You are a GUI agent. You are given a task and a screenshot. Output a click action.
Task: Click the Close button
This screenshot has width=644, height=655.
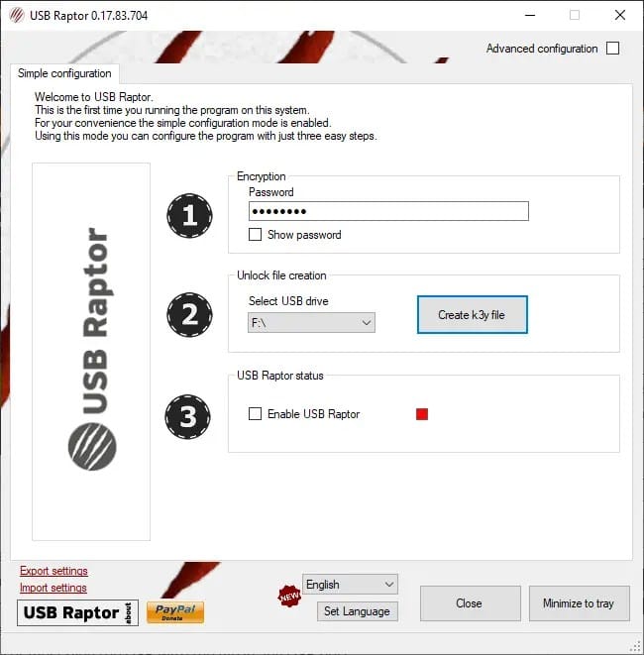tap(470, 603)
